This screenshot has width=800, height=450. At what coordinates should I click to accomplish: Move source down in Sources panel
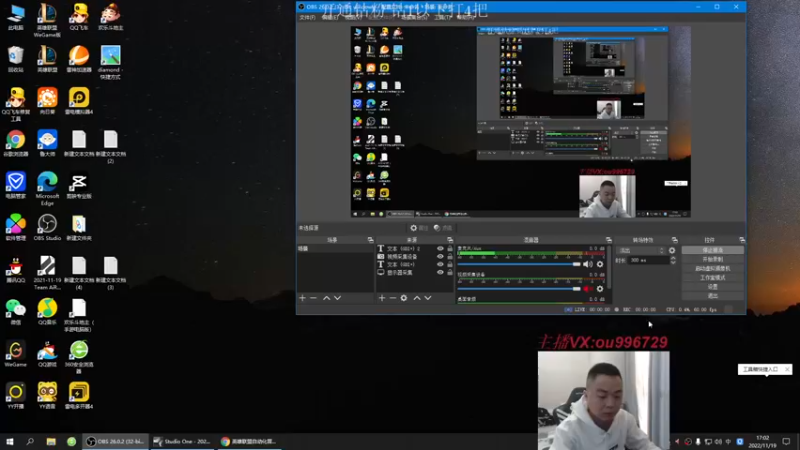pos(428,298)
